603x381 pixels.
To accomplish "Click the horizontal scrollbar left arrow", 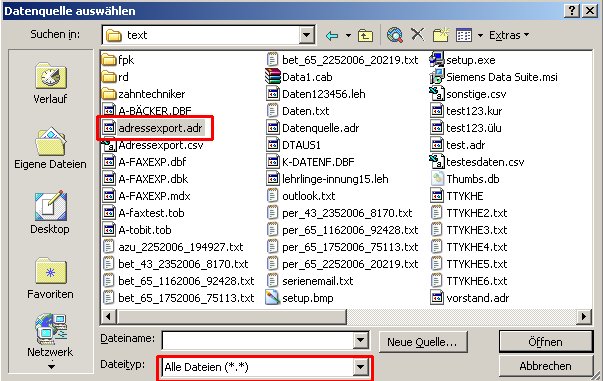I will click(x=108, y=316).
